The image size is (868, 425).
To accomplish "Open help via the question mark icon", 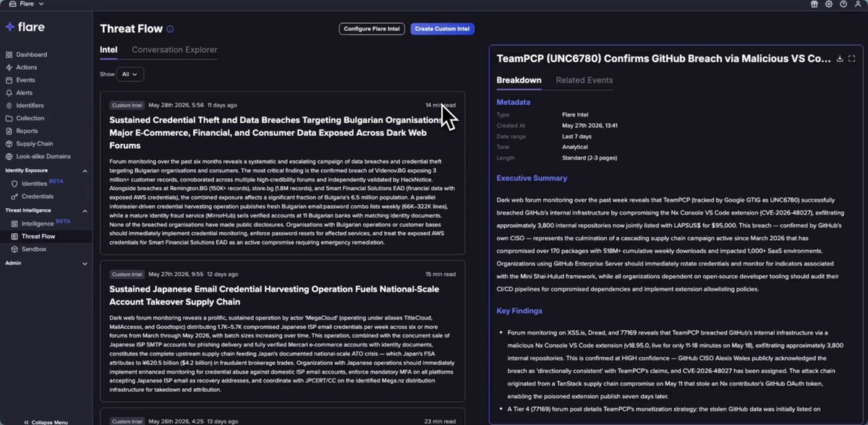I will [843, 4].
